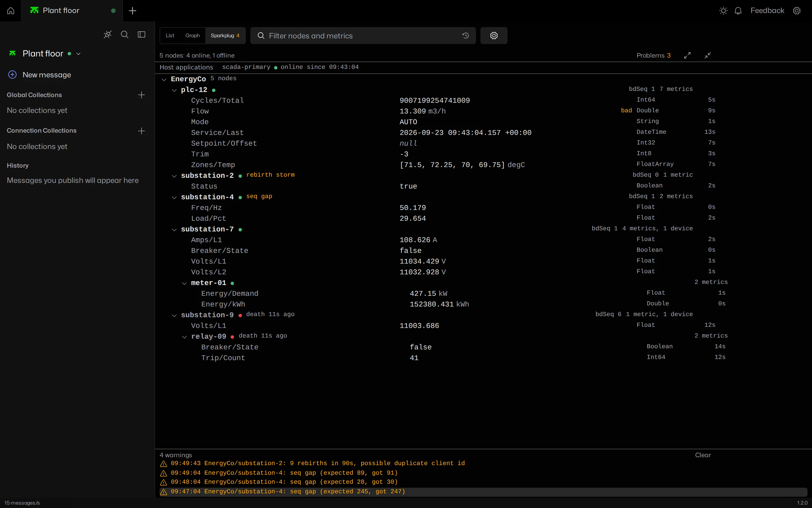Collapse the substation-4 node

pos(174,198)
